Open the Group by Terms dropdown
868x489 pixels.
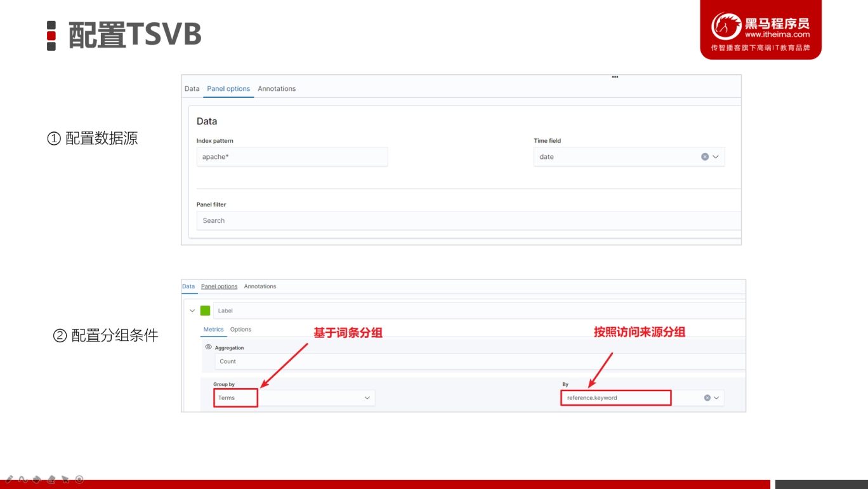[x=294, y=398]
